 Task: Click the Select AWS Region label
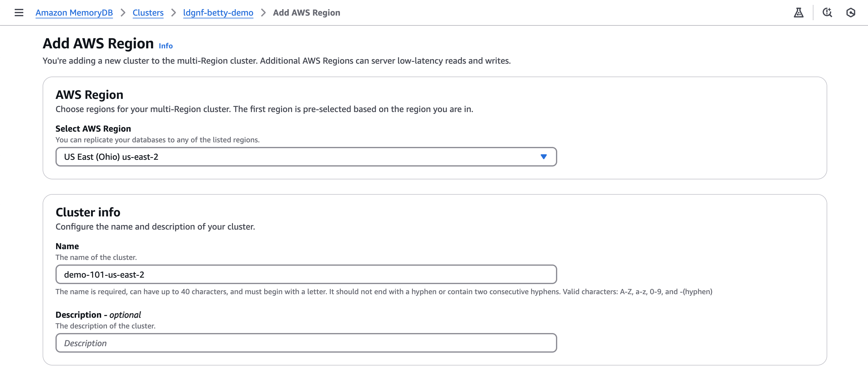pyautogui.click(x=93, y=129)
